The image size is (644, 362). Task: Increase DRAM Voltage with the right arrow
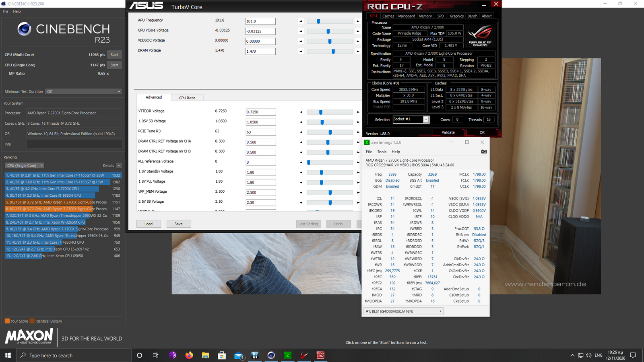(358, 51)
